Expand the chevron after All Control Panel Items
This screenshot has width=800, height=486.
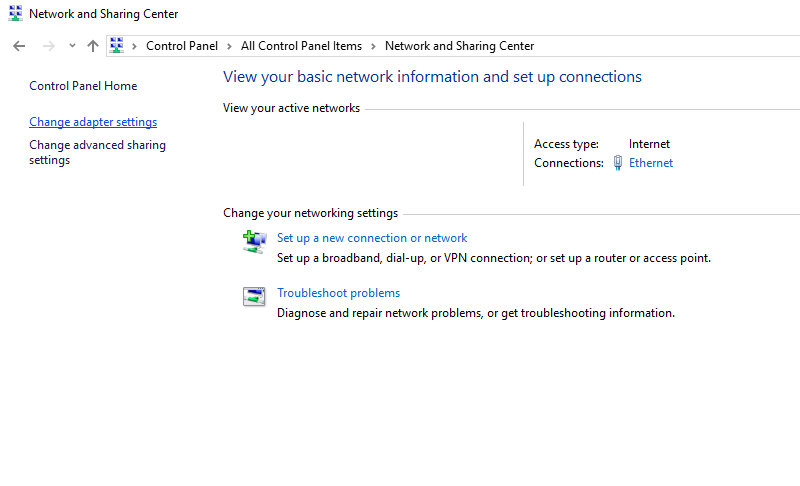click(x=373, y=46)
